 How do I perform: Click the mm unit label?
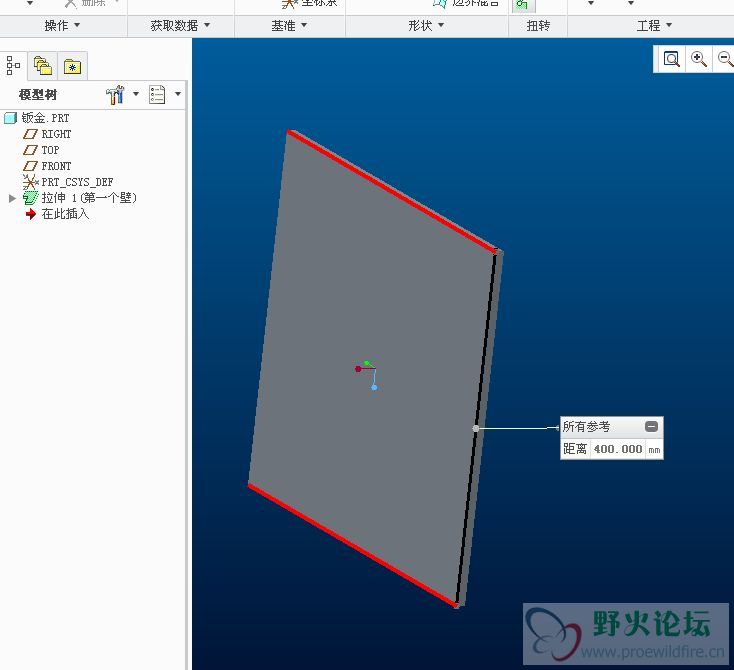[654, 450]
